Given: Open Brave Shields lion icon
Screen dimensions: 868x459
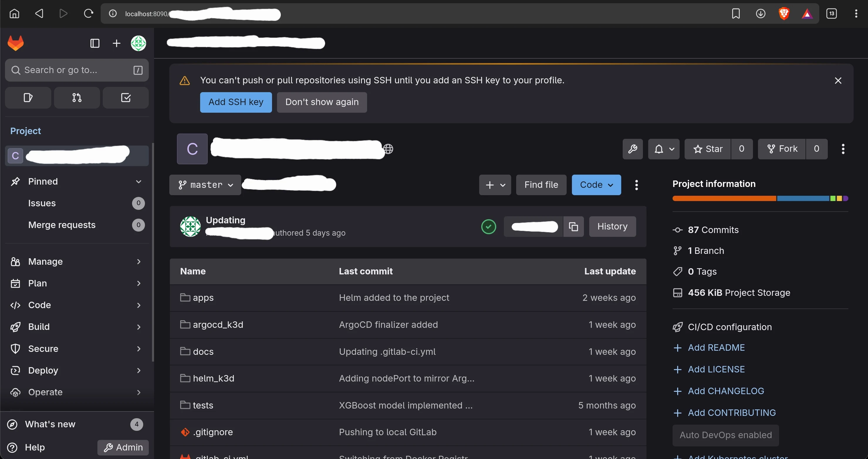Looking at the screenshot, I should coord(784,14).
